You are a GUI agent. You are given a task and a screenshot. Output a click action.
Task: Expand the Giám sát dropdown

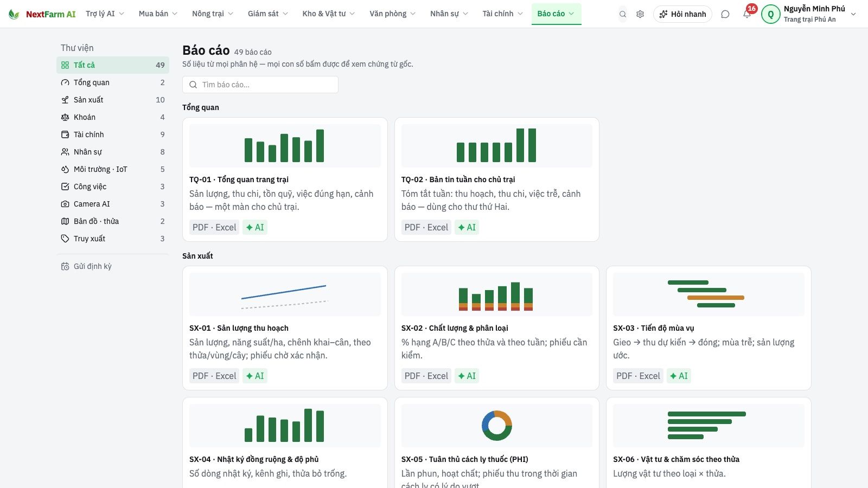coord(268,14)
